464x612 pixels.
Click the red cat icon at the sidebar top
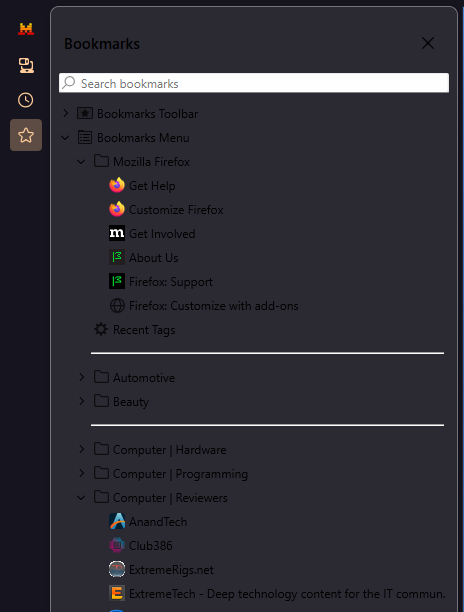(26, 29)
